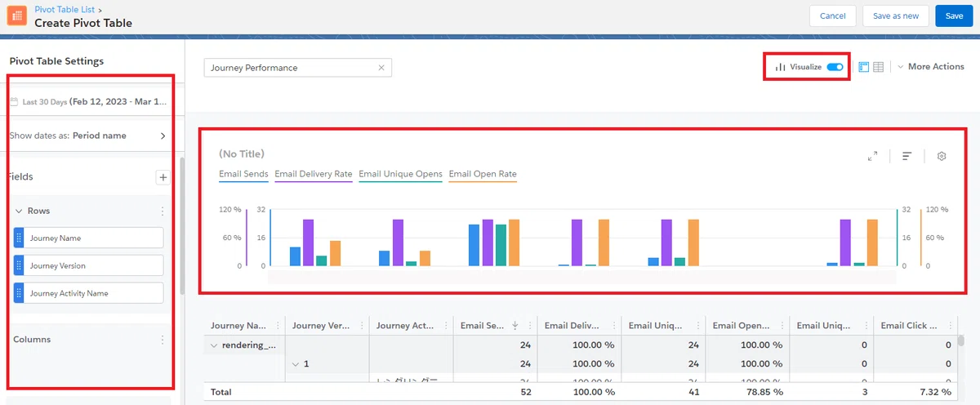Open chart settings gear icon
Viewport: 980px width, 405px height.
942,156
